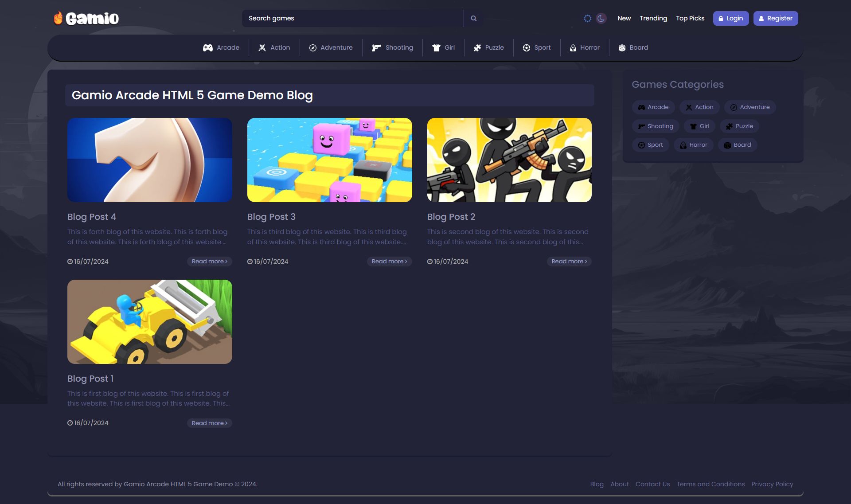Click Sport chip in Games Categories sidebar
The image size is (851, 504).
tap(650, 145)
